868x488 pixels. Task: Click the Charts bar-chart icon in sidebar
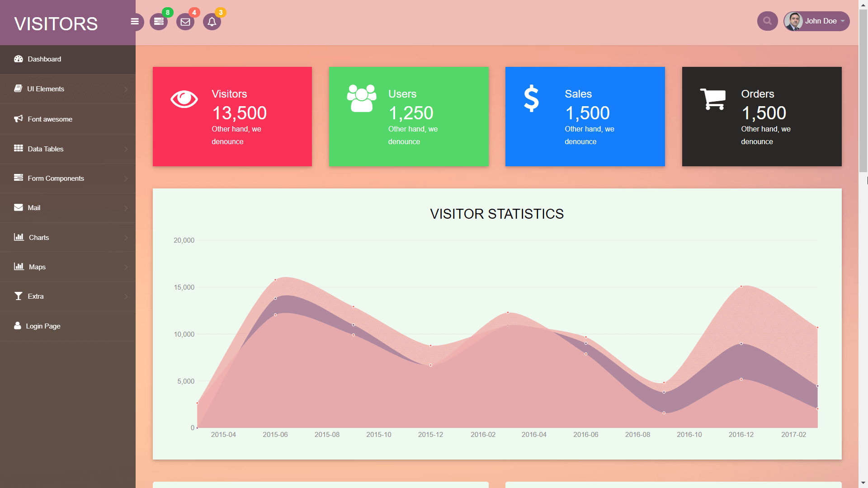(x=18, y=237)
